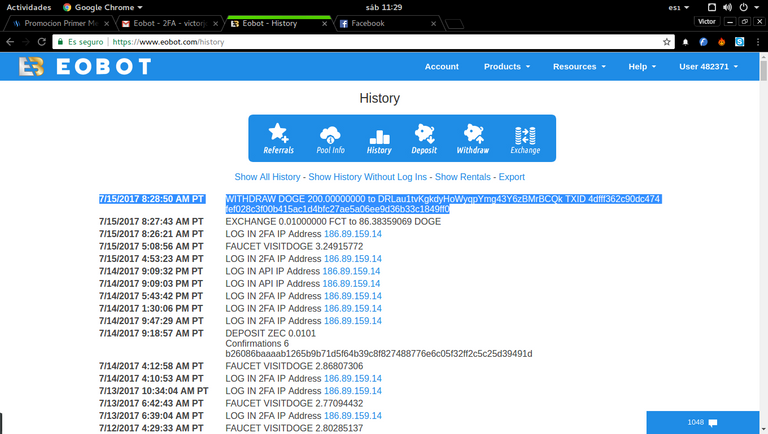Select FAUCET VISITDOGE 3.24915772 text
This screenshot has width=768, height=434.
point(294,246)
